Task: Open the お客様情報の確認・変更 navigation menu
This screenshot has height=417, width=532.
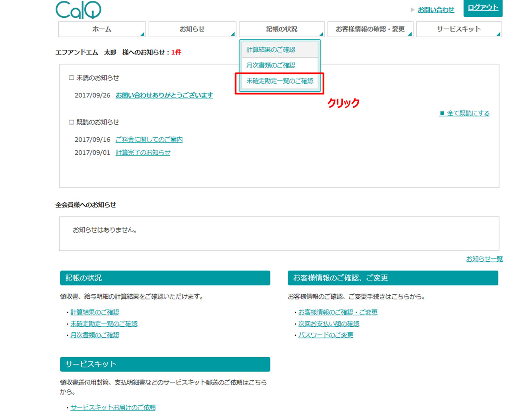Action: (370, 29)
